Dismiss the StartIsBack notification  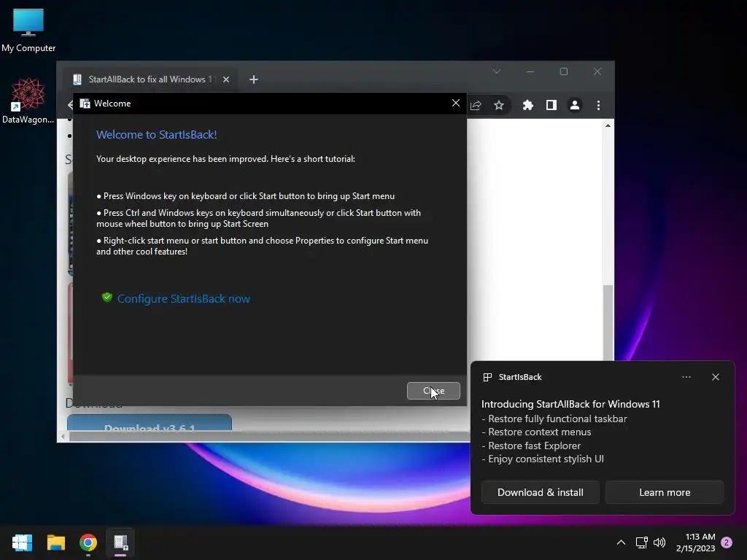click(x=716, y=377)
